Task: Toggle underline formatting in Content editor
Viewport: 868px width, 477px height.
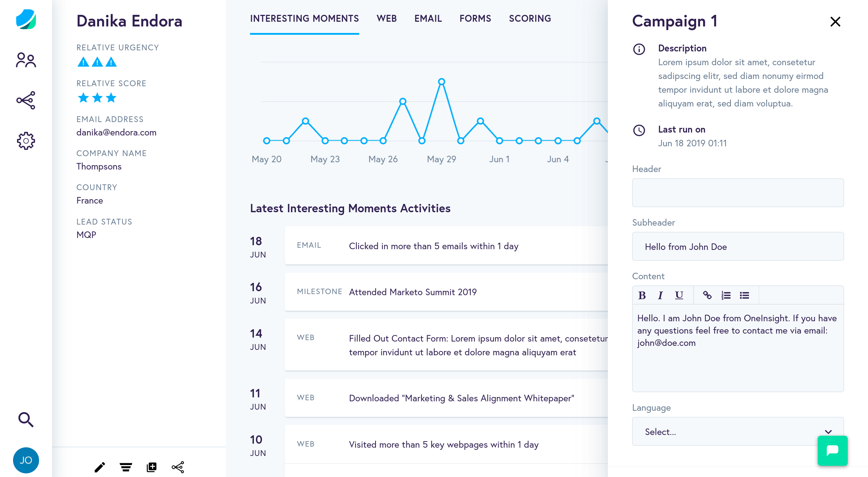Action: pos(679,296)
